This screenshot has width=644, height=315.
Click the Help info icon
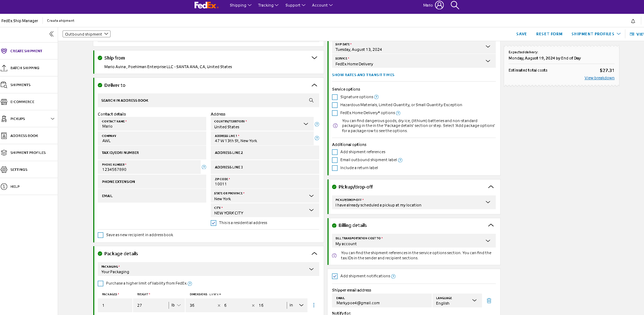pos(4,186)
